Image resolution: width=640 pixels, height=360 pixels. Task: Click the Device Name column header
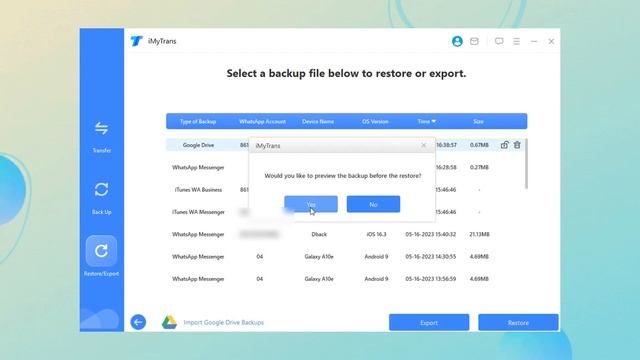[318, 121]
